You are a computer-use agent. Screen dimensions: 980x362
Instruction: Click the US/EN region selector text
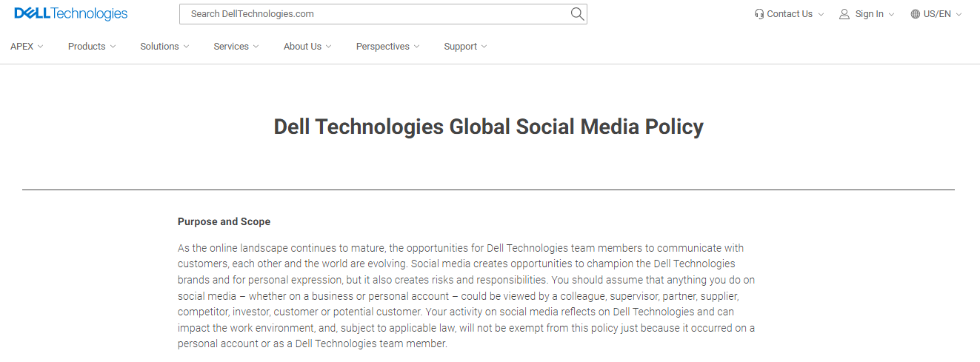click(937, 14)
